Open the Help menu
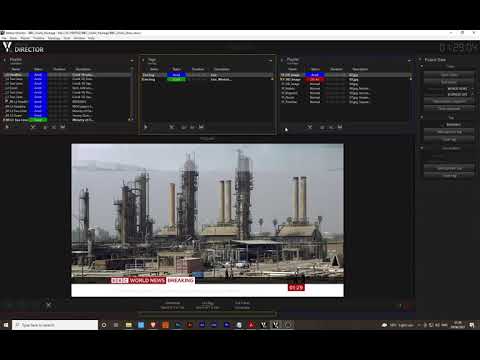 coord(91,38)
